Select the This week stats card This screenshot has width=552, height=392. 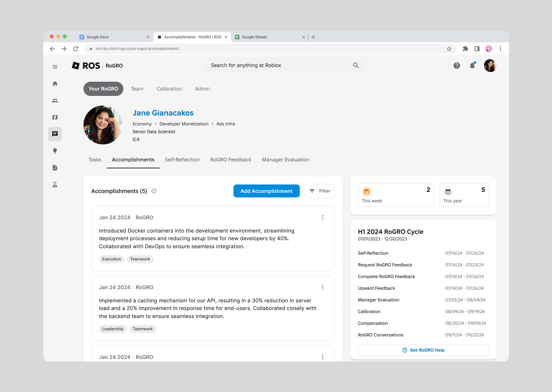click(396, 195)
